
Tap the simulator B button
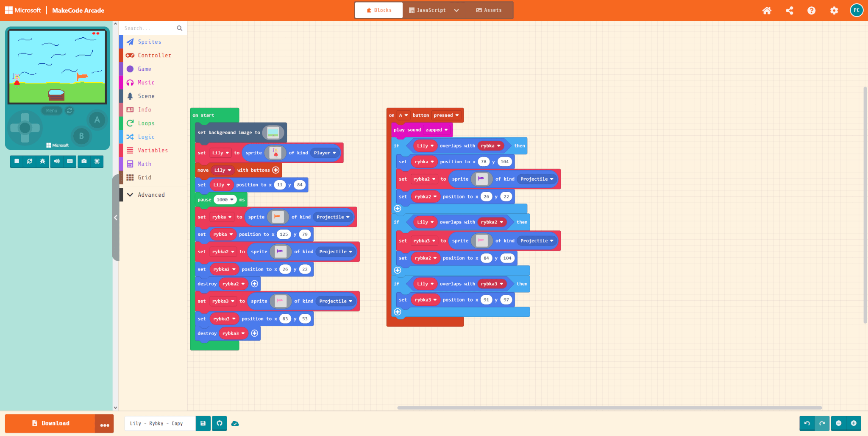point(81,136)
